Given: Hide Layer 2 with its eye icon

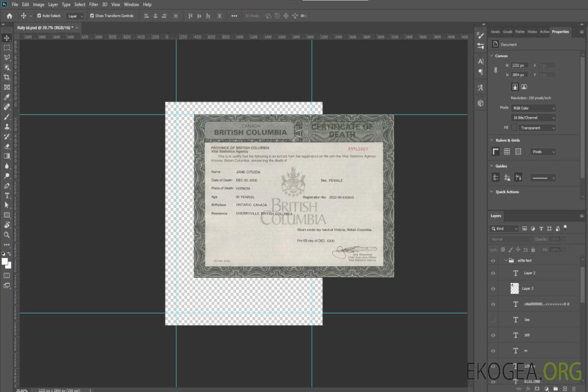Looking at the screenshot, I should tap(493, 273).
